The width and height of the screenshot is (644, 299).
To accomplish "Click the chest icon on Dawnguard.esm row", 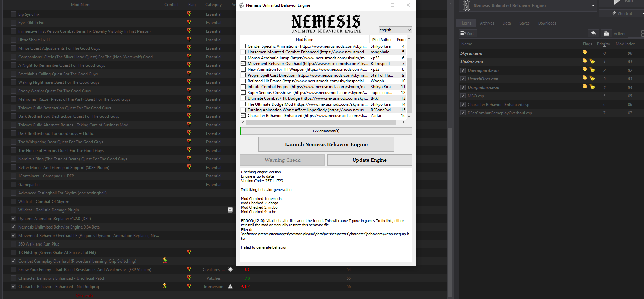I will tap(585, 69).
